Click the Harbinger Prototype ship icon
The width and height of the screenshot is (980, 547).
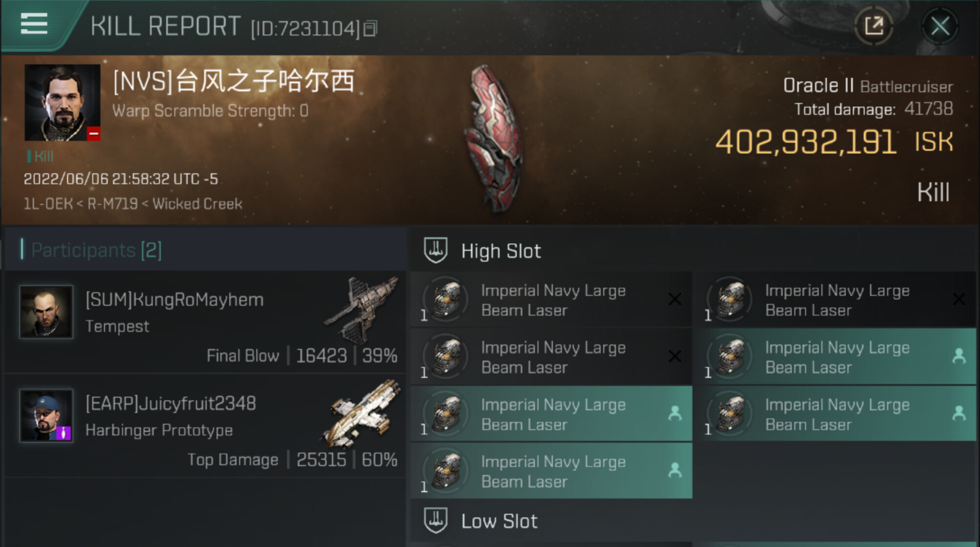(x=362, y=413)
